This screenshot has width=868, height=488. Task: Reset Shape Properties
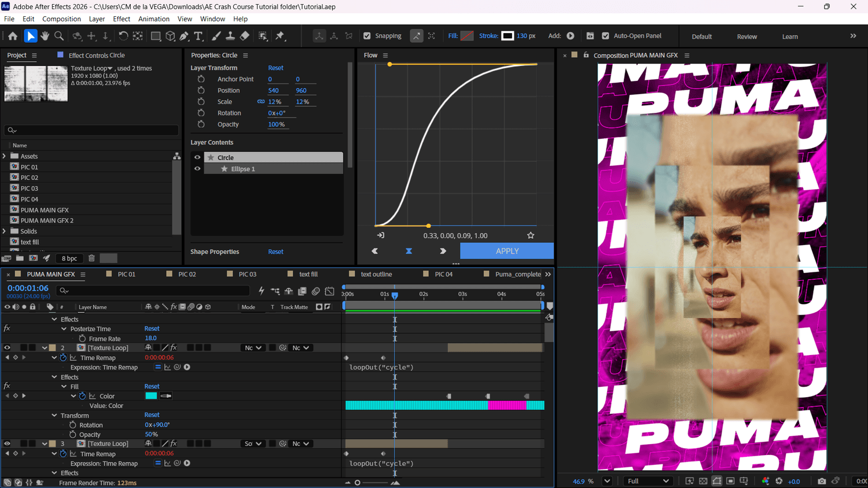[275, 252]
